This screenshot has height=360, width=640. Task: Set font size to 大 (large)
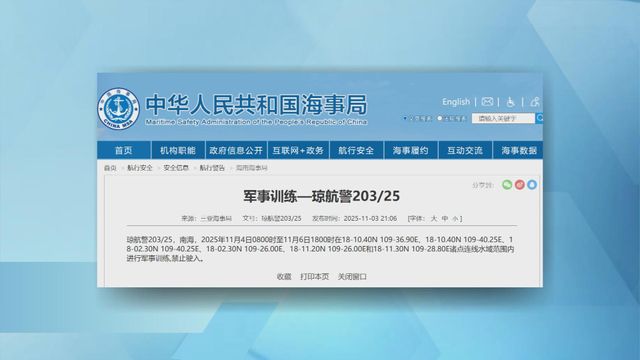tap(434, 219)
